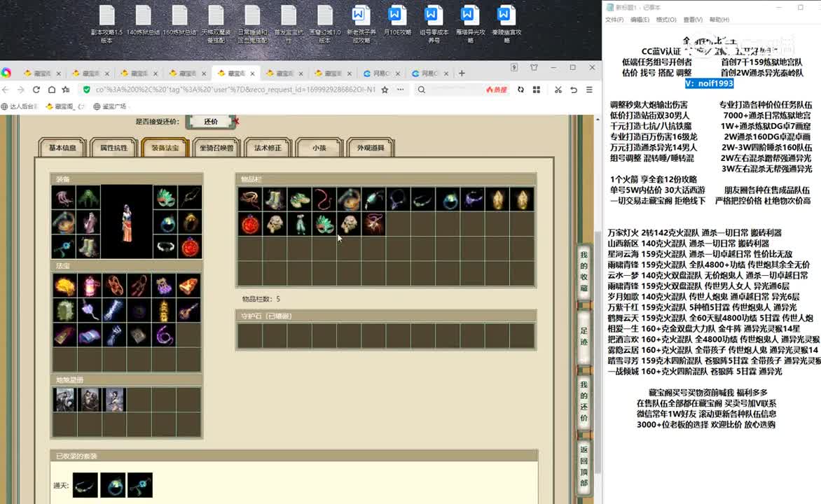Open the 基本信息 tab

coord(63,148)
